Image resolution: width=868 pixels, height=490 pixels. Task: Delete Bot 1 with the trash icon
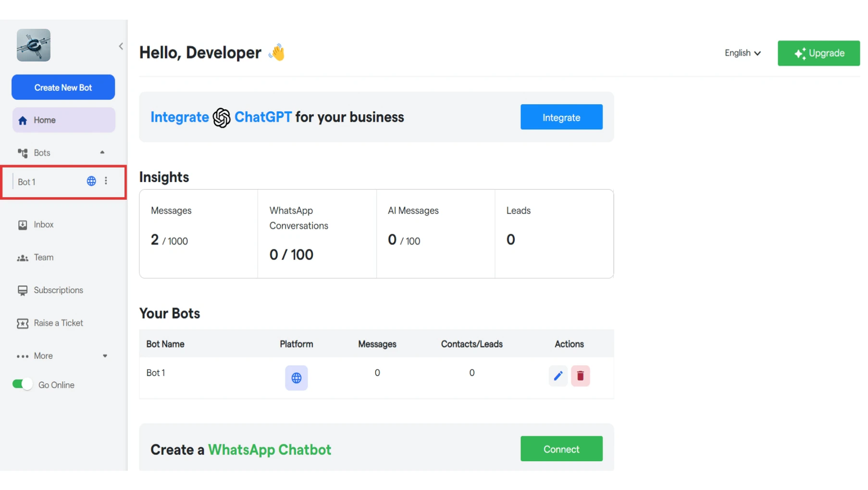click(581, 376)
